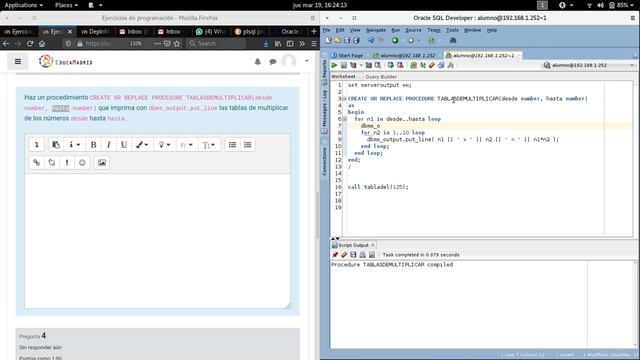Open the lightbulb highlight dropdown in editor
Viewport: 640px width, 360px height.
[164, 145]
